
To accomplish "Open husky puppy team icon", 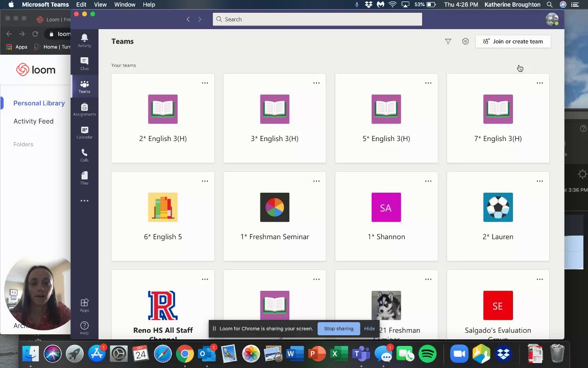I will tap(386, 305).
